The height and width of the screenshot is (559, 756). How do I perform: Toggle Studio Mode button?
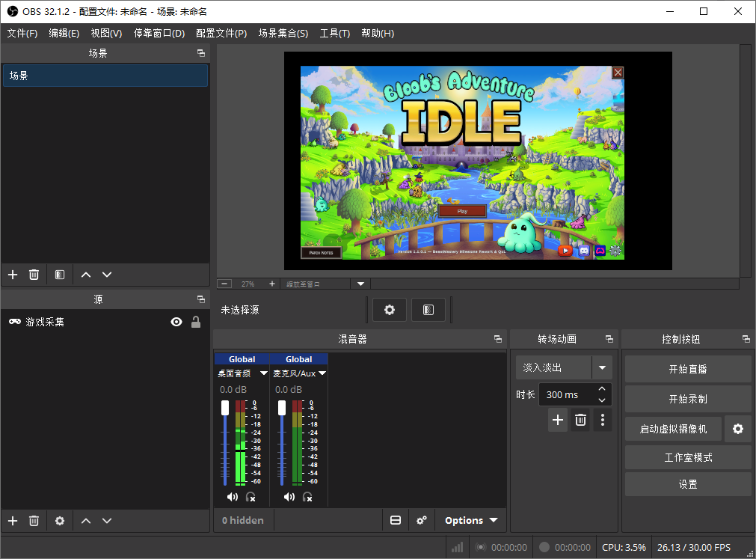point(688,457)
